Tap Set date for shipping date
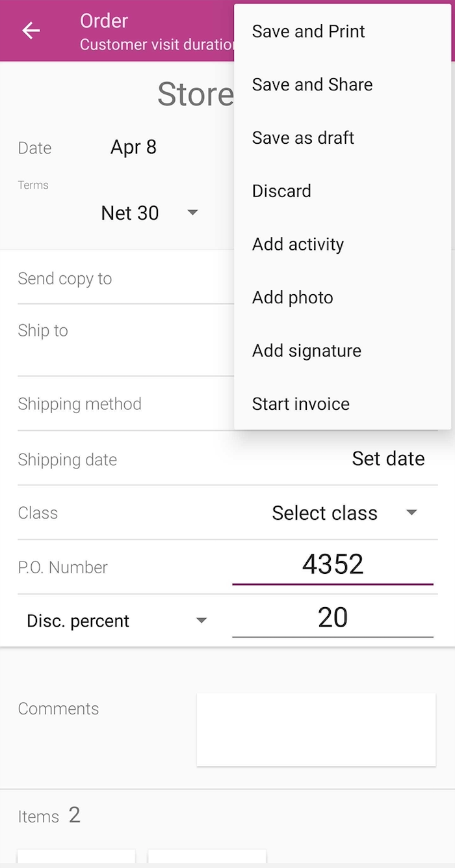Viewport: 455px width, 868px height. coord(388,459)
